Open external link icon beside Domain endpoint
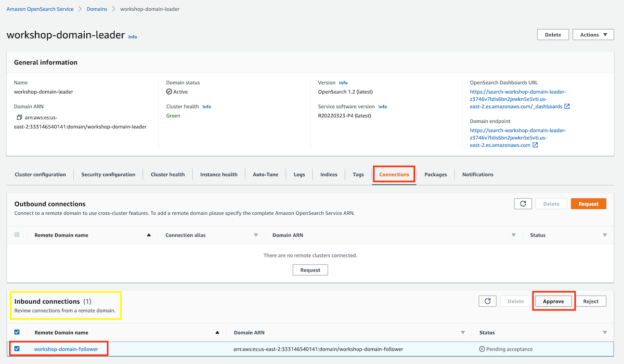 (x=535, y=145)
